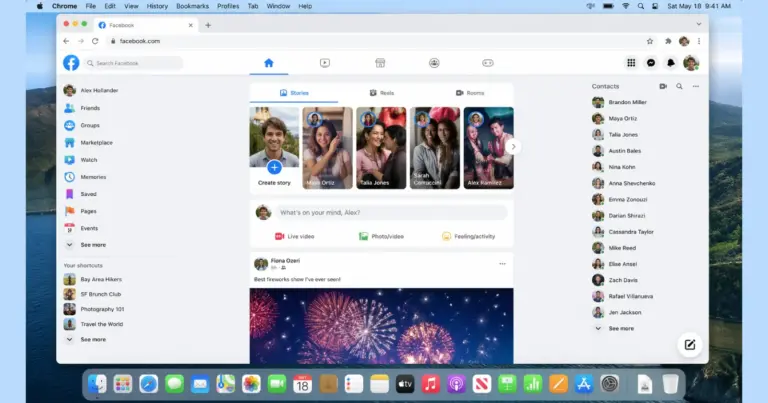Open Chrome extensions puzzle icon
The width and height of the screenshot is (768, 403).
pos(668,41)
